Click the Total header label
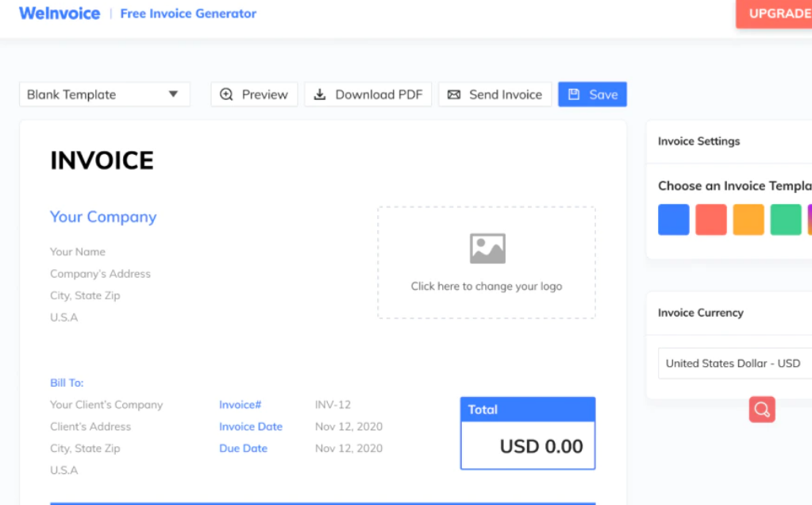The width and height of the screenshot is (812, 505). pos(483,410)
